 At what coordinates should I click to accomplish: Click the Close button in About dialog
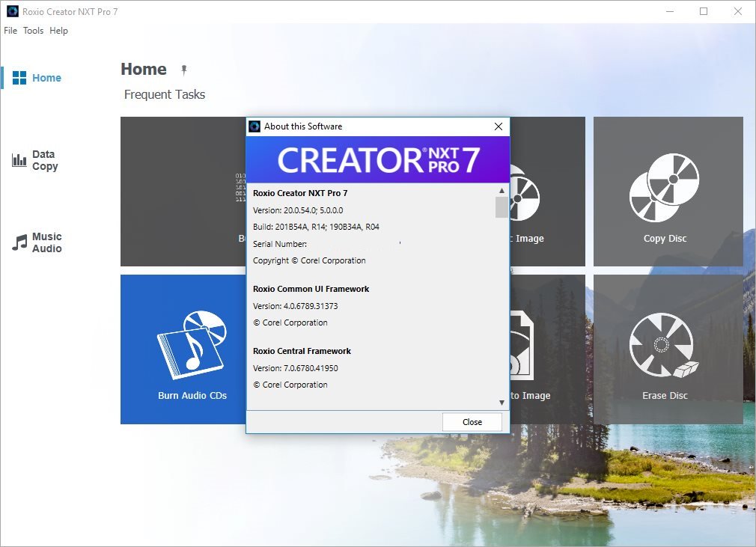point(472,422)
